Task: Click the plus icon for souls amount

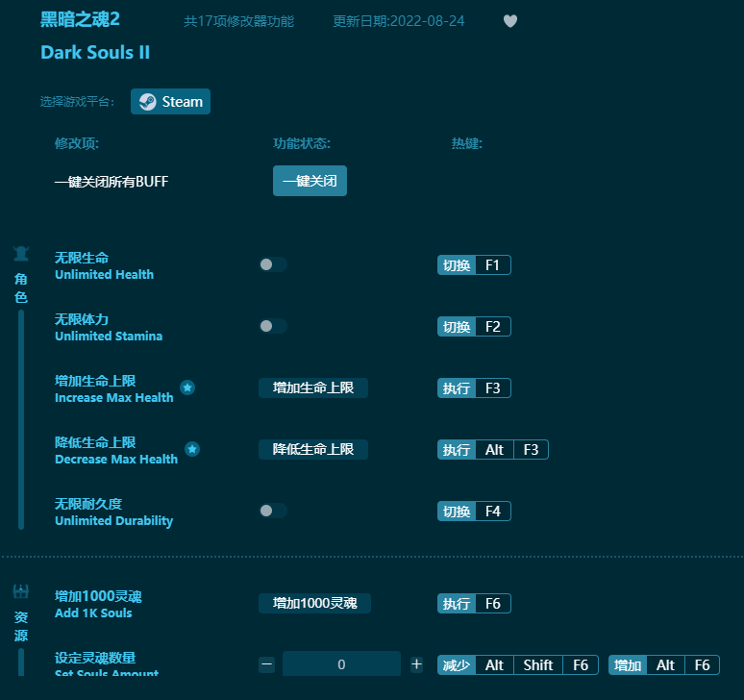Action: (416, 664)
